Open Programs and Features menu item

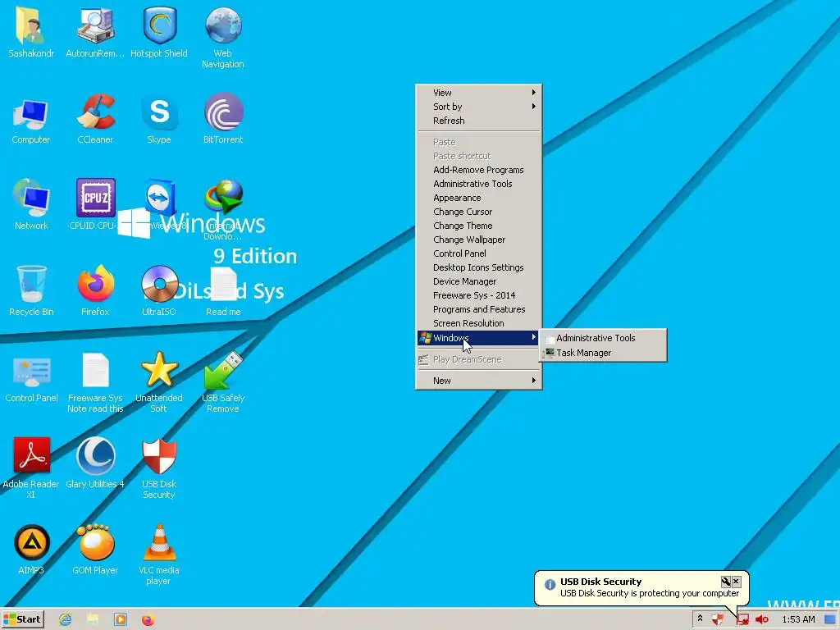point(478,309)
